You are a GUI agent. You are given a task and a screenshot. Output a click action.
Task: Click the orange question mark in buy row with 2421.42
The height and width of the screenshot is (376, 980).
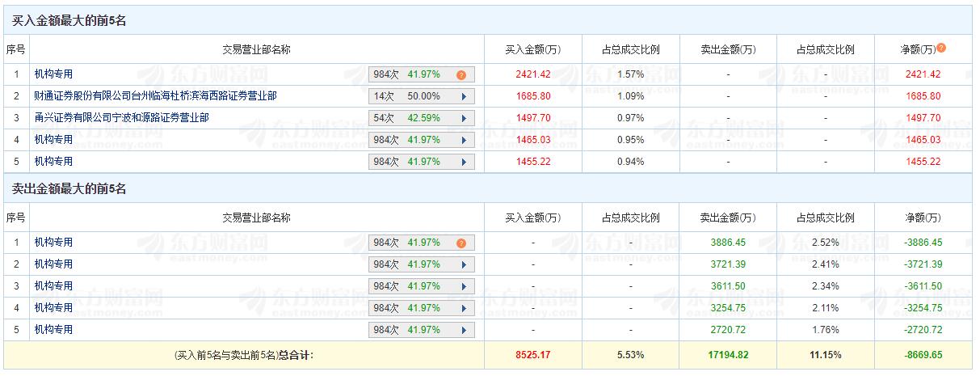461,74
